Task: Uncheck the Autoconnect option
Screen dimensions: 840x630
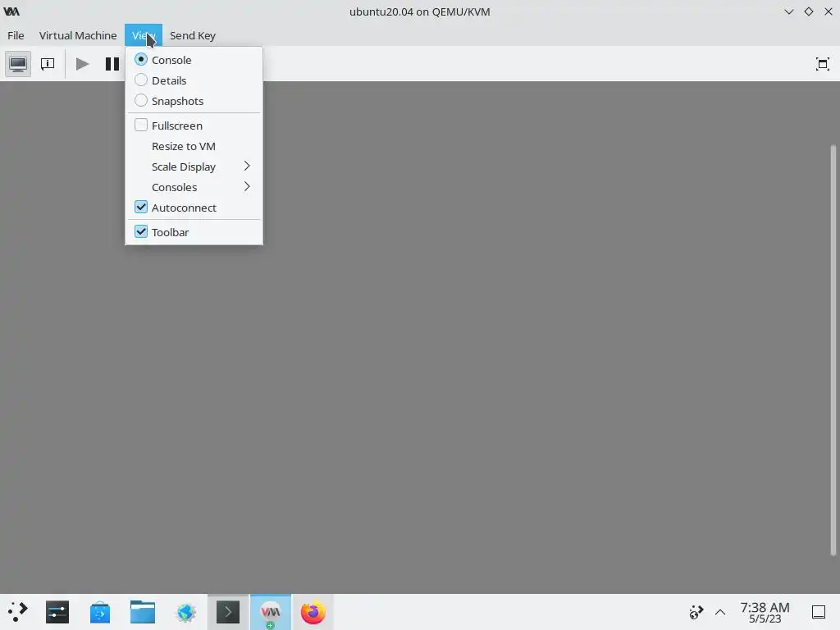Action: [194, 208]
